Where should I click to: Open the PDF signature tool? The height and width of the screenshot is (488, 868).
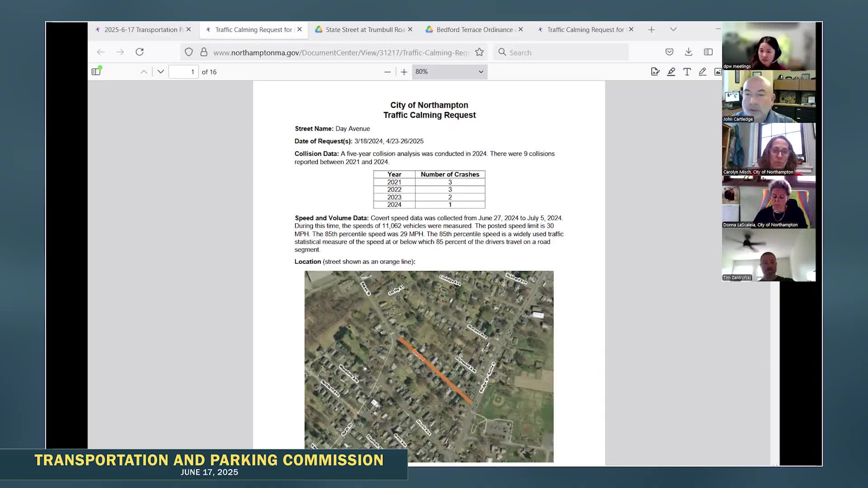tap(656, 72)
